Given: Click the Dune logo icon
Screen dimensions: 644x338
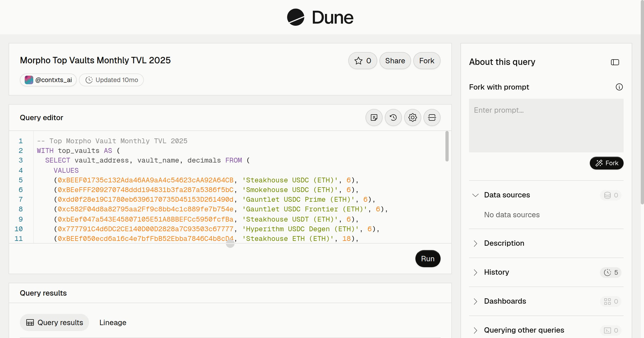Looking at the screenshot, I should pos(295,17).
